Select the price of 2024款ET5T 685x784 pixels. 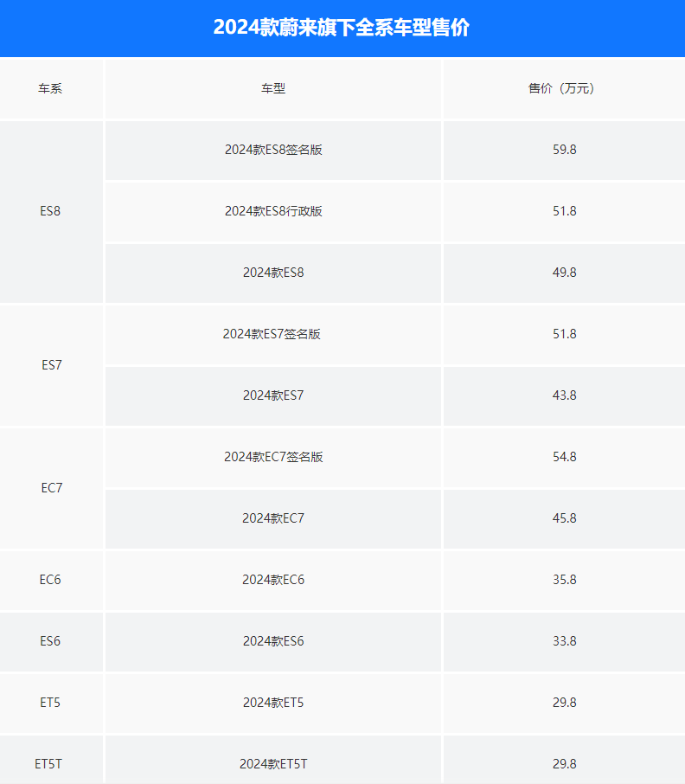[x=565, y=764]
